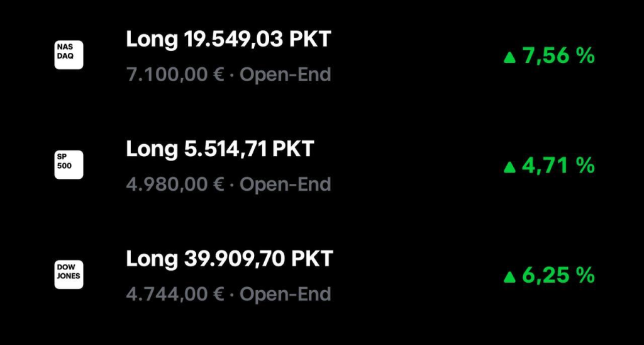644x345 pixels.
Task: Click green up arrow beside 4,71 %
Action: click(x=509, y=167)
